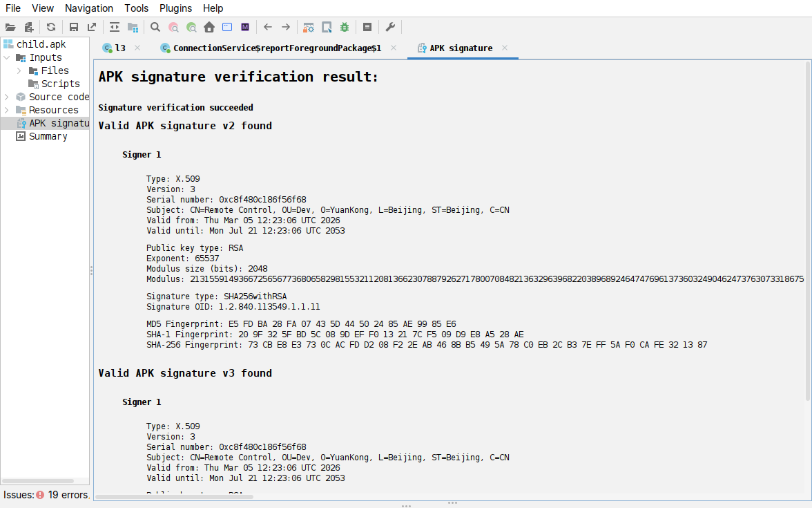Collapse the Inputs tree node
The image size is (812, 508).
tap(7, 57)
